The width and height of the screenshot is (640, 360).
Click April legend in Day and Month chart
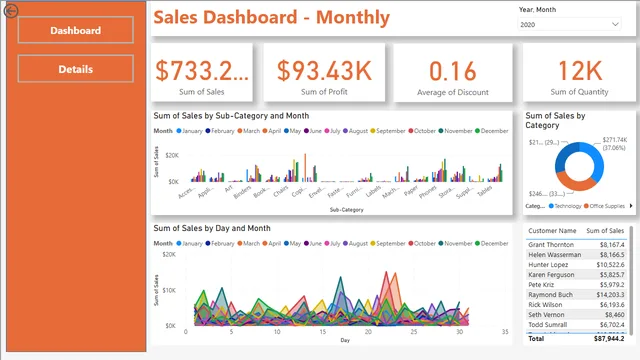pos(272,244)
